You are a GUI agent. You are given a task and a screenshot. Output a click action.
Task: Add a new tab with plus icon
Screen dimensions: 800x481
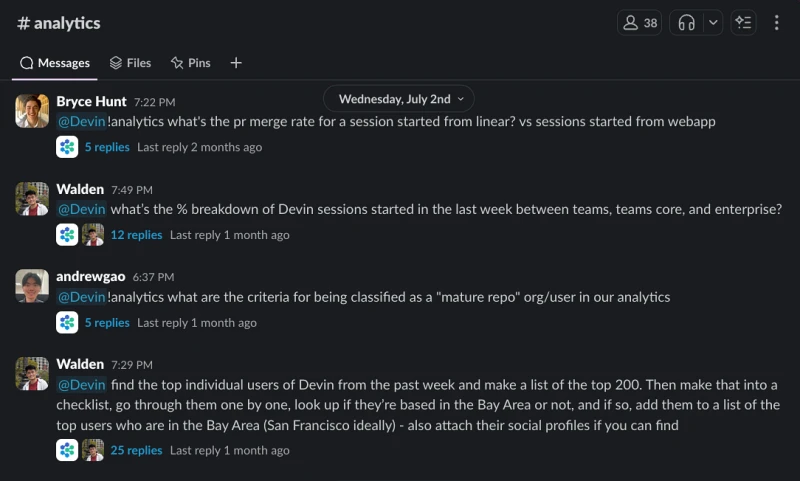tap(236, 63)
